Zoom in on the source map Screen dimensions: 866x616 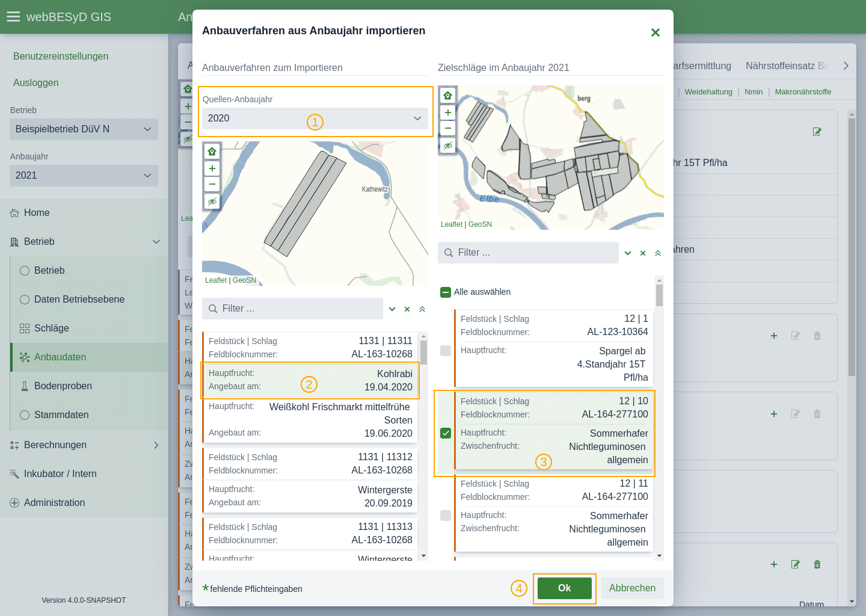(212, 168)
